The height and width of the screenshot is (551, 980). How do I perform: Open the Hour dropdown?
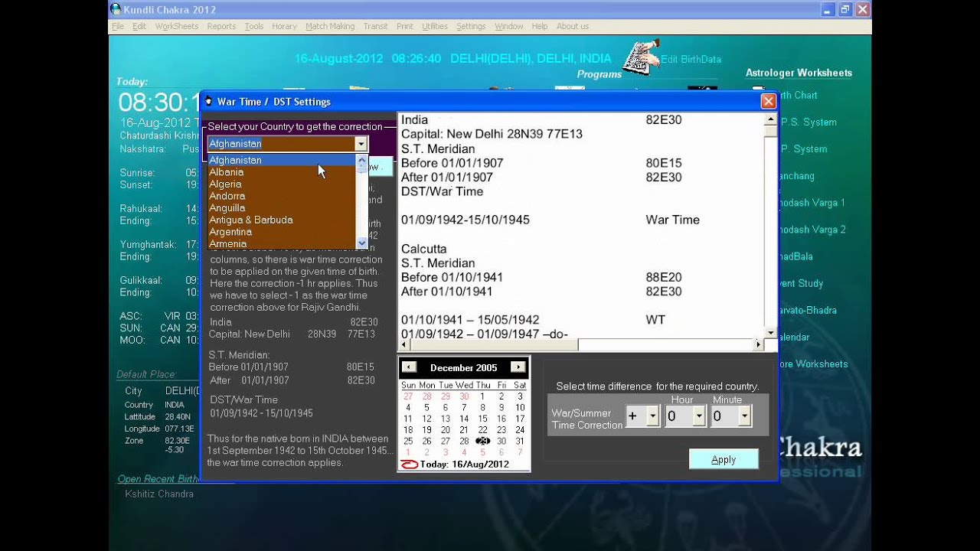(698, 416)
